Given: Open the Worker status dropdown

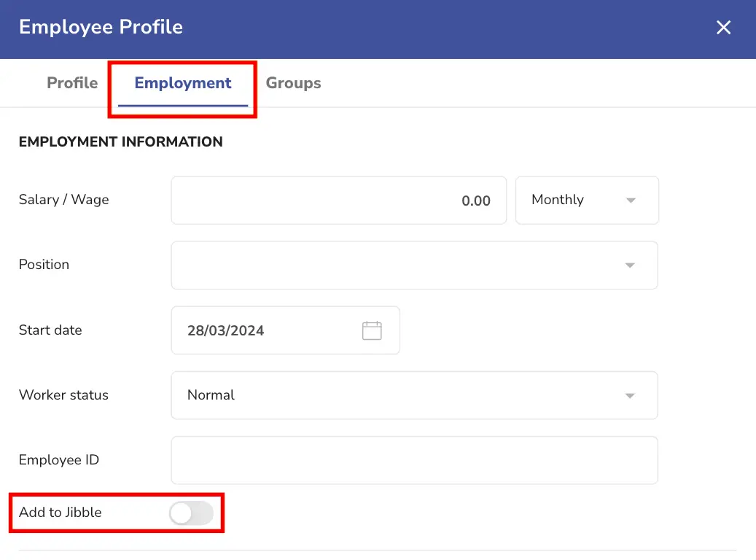Looking at the screenshot, I should click(415, 395).
